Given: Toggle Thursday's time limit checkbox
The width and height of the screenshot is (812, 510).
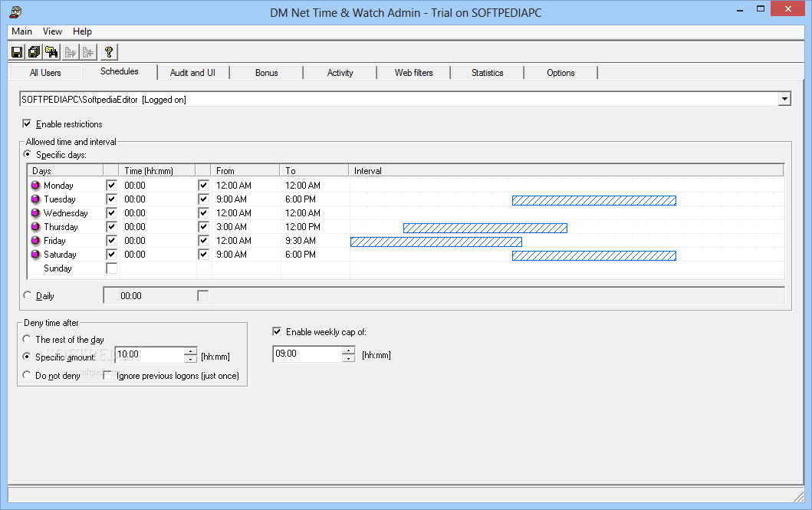Looking at the screenshot, I should click(111, 227).
